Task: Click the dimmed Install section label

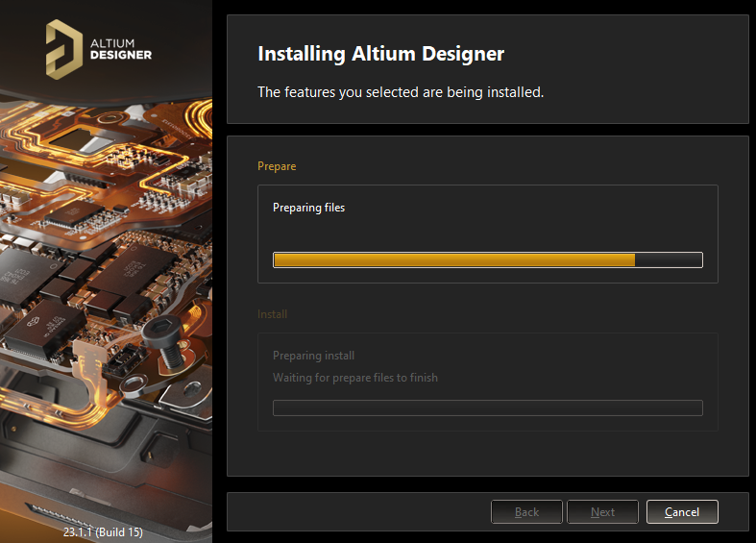Action: click(272, 314)
